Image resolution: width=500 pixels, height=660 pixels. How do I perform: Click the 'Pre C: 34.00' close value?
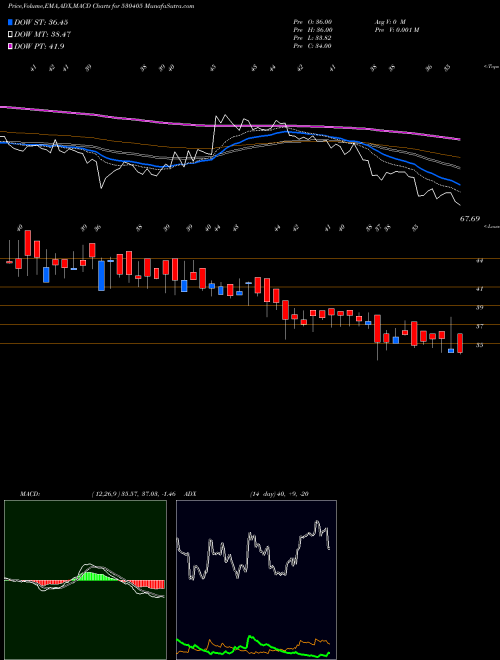pos(313,46)
